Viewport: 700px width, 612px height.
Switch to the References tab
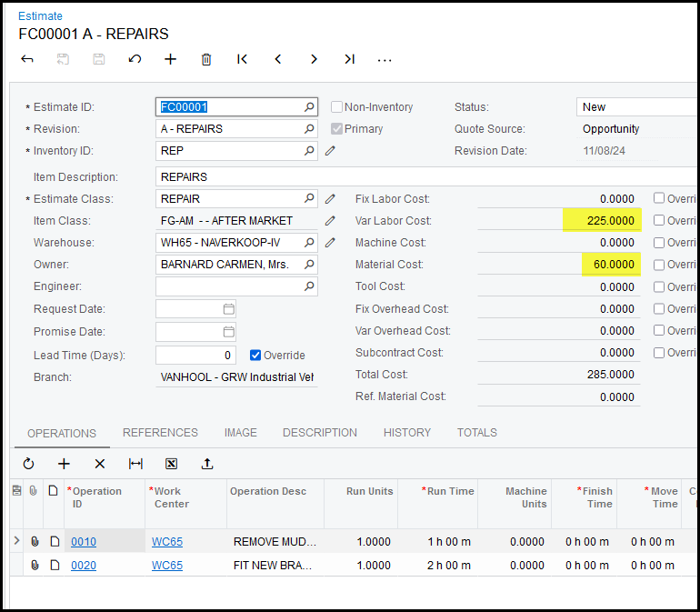[x=160, y=433]
